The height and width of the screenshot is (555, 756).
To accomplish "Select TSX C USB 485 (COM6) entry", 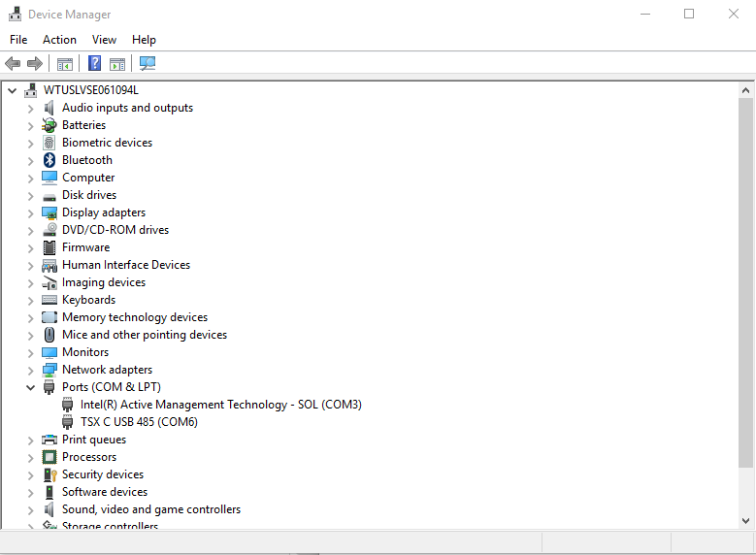I will (139, 422).
